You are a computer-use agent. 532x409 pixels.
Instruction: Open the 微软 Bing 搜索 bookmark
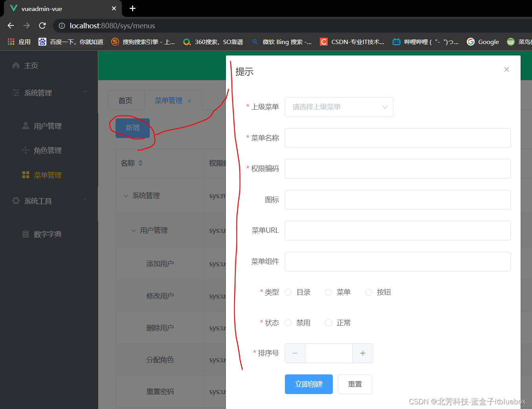pos(282,42)
